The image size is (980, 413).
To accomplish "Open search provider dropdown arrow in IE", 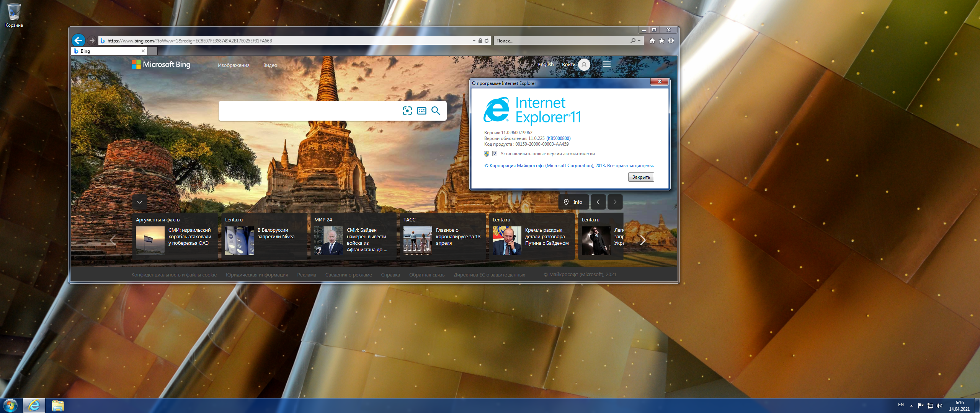I will (x=639, y=41).
